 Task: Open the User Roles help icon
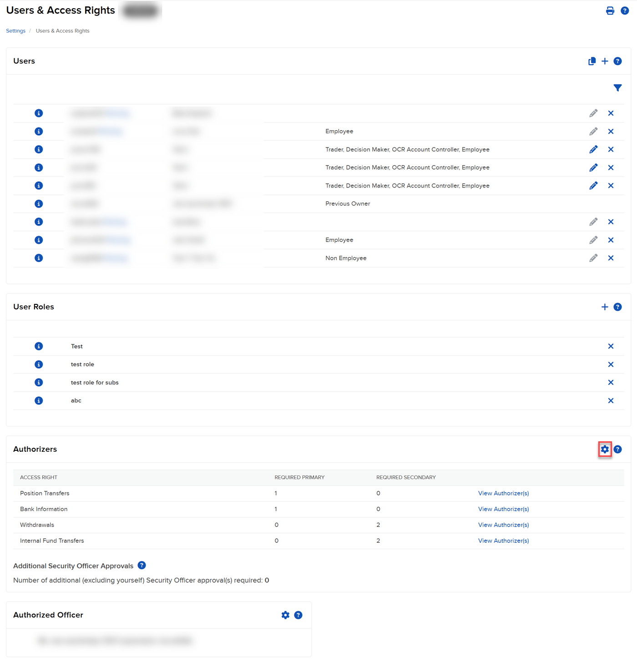pyautogui.click(x=617, y=307)
